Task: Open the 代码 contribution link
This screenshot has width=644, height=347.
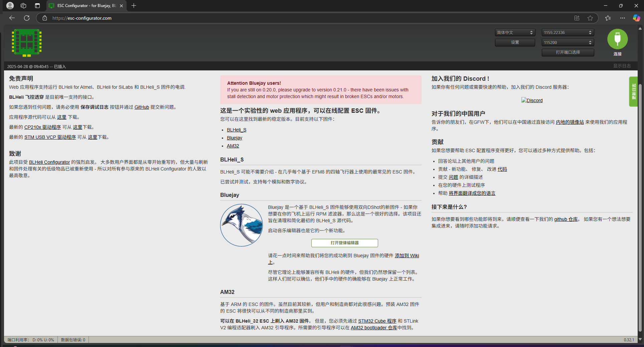Action: [x=502, y=169]
